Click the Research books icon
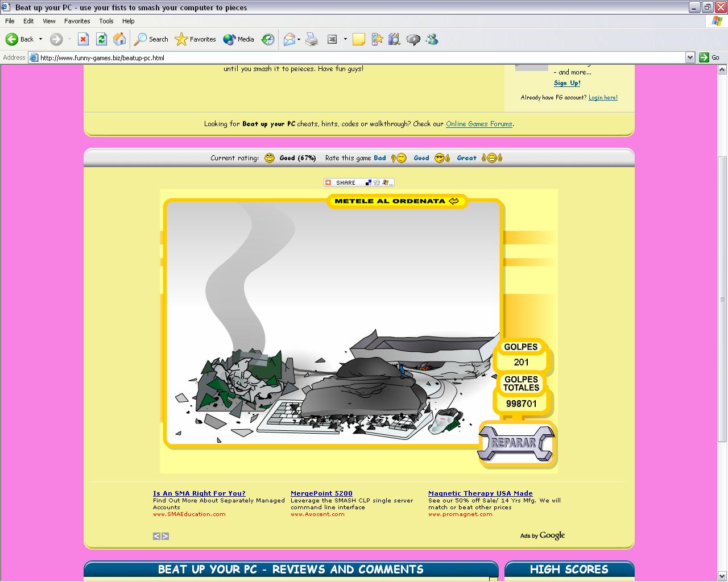The height and width of the screenshot is (582, 728). click(x=395, y=39)
